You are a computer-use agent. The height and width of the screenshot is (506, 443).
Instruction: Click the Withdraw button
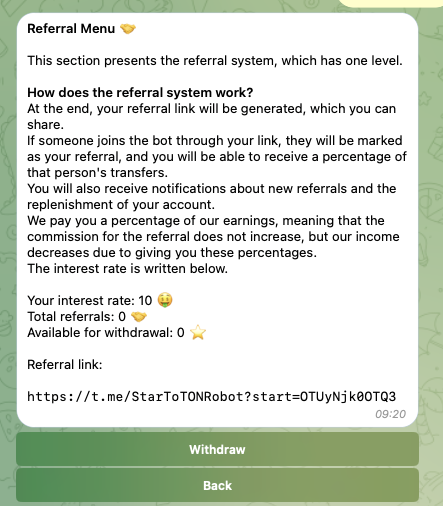pyautogui.click(x=217, y=449)
